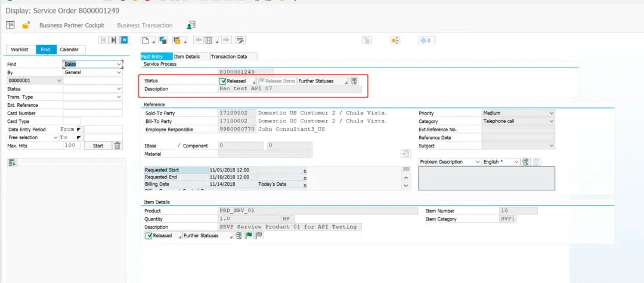Open the Problem Description text type dropdown
Viewport: 644px width, 283px height.
450,162
